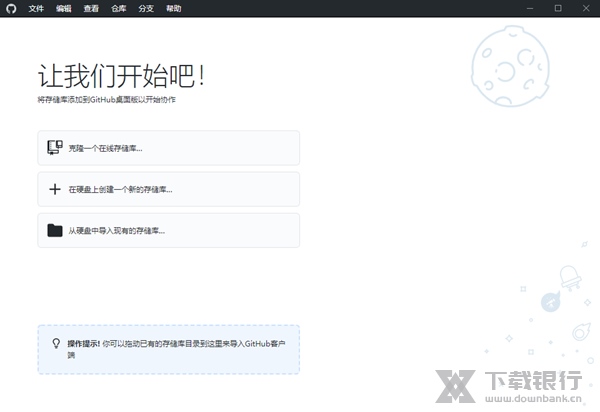Open the 帮助 menu
This screenshot has height=412, width=600.
coord(174,8)
